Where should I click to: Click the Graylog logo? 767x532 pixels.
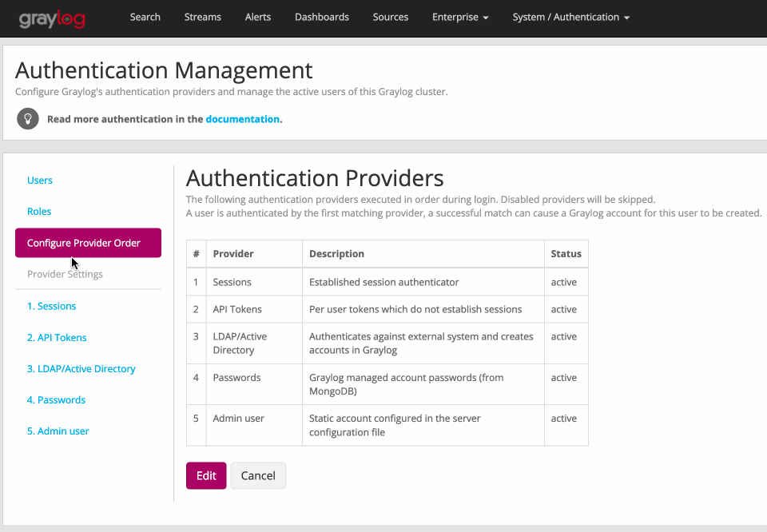tap(51, 18)
